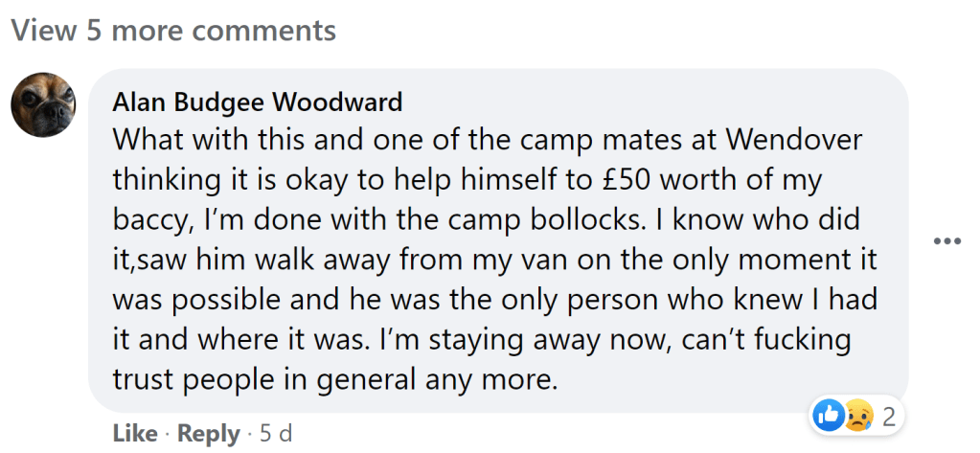
Task: Open the three-dot comment options menu
Action: (946, 240)
